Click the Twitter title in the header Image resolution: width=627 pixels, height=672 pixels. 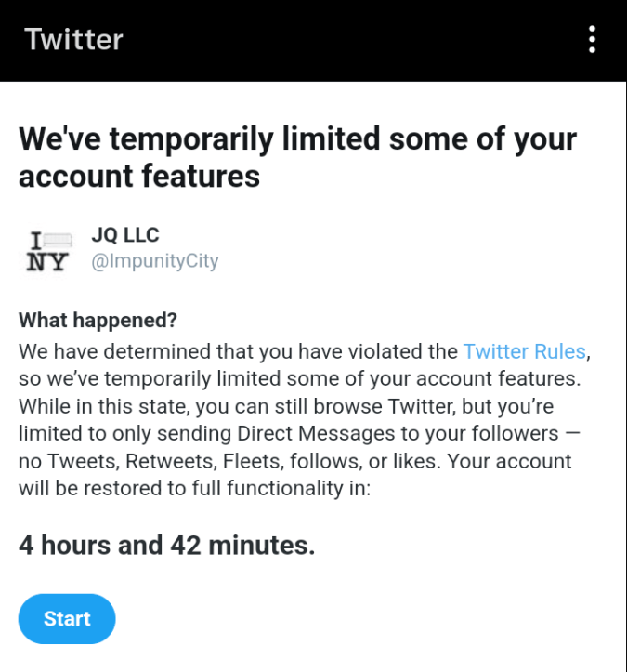(x=73, y=40)
